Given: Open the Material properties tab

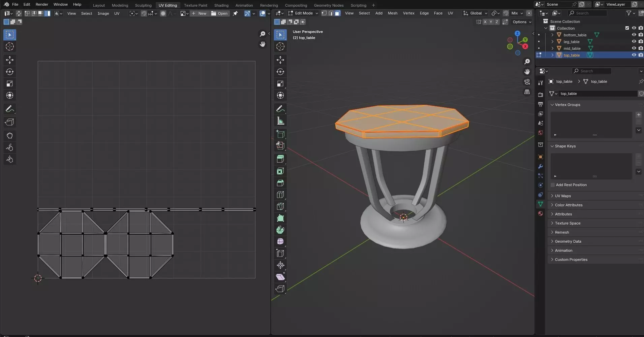Looking at the screenshot, I should [x=541, y=213].
